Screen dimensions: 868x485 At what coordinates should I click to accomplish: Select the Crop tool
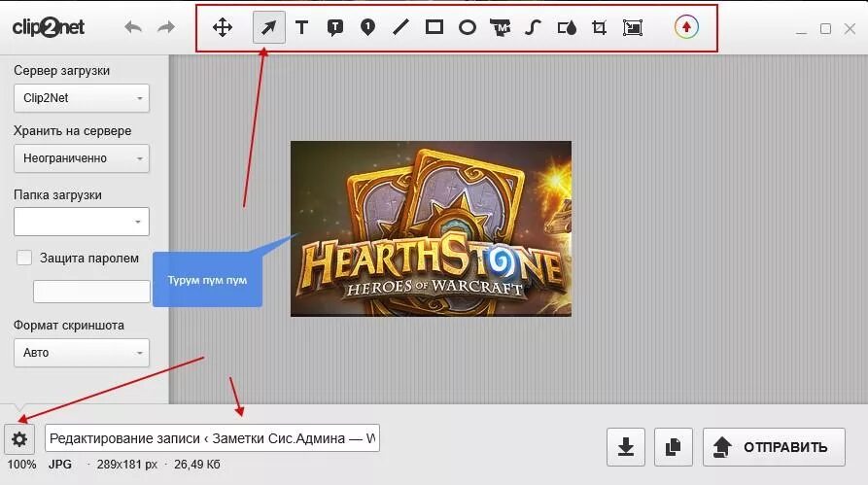[x=600, y=27]
